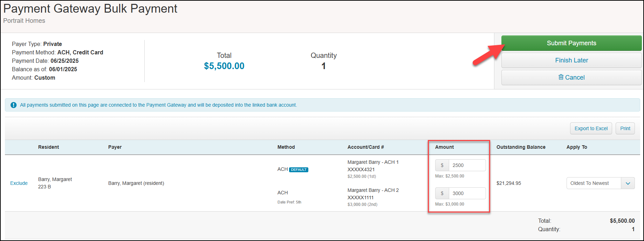Click the $3,000.00 (2nd) text
Image resolution: width=644 pixels, height=241 pixels.
click(x=362, y=205)
